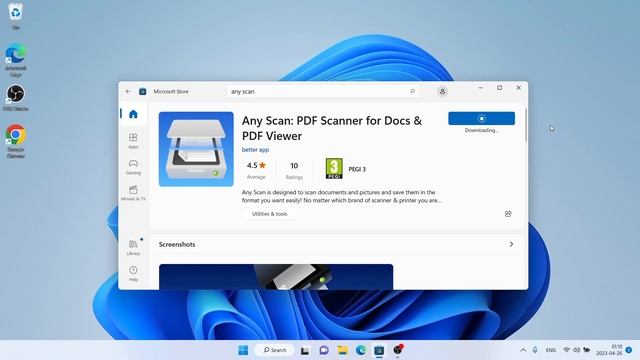This screenshot has width=640, height=360.
Task: Click the Screenshots section heading
Action: coord(177,244)
